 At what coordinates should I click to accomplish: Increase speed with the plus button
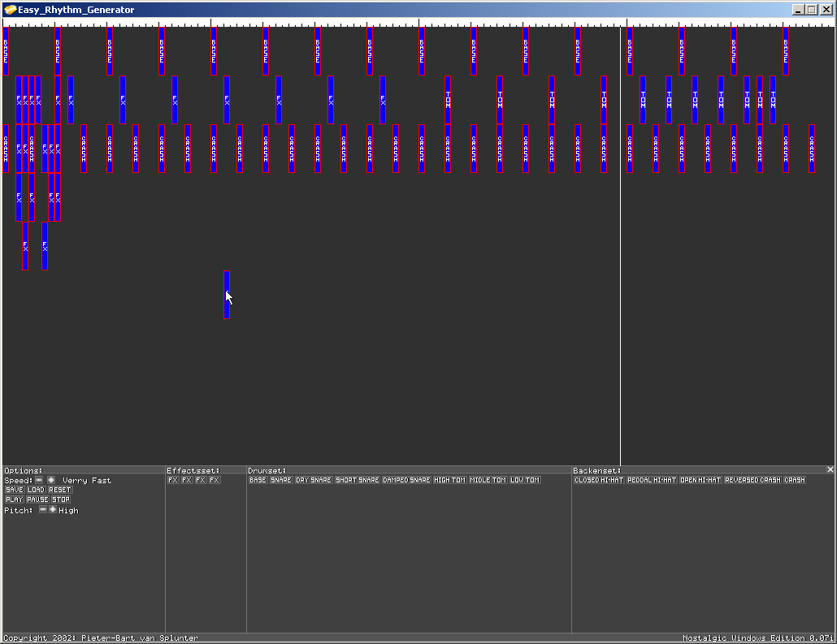pos(51,480)
